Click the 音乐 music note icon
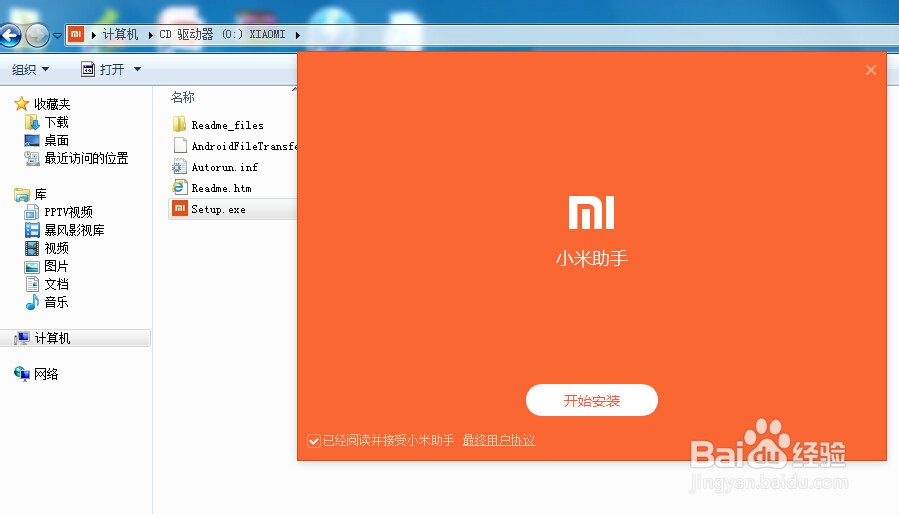This screenshot has height=514, width=899. (x=32, y=302)
